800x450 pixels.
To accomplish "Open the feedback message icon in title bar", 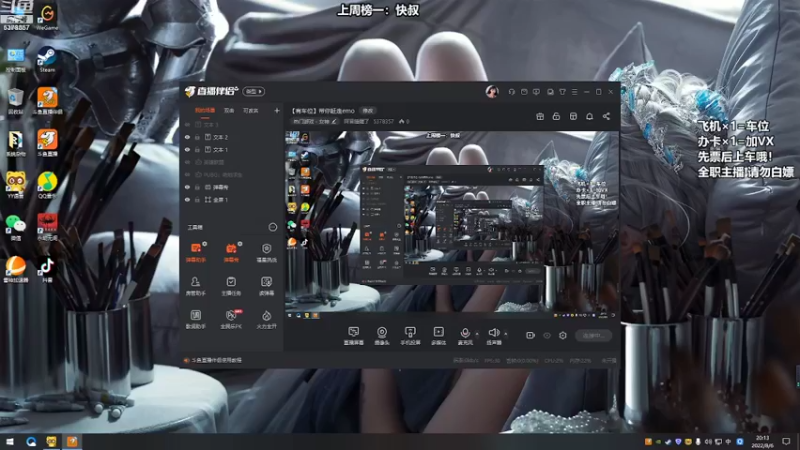I will [536, 92].
